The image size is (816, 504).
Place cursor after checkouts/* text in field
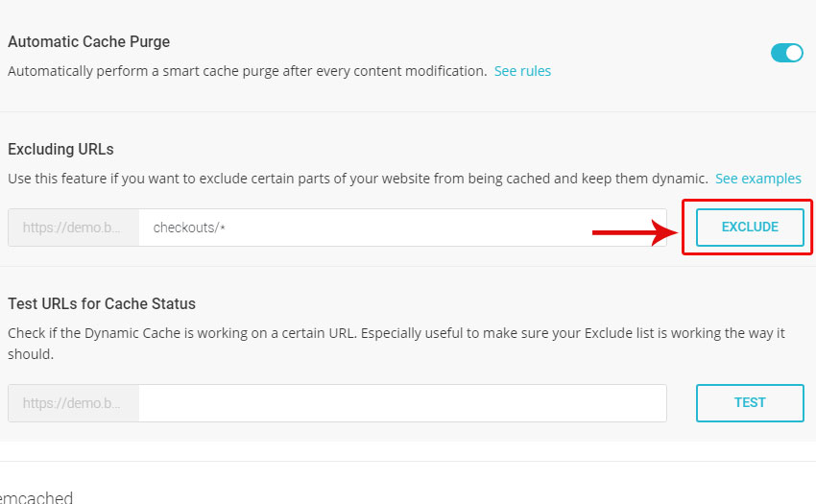coord(227,228)
